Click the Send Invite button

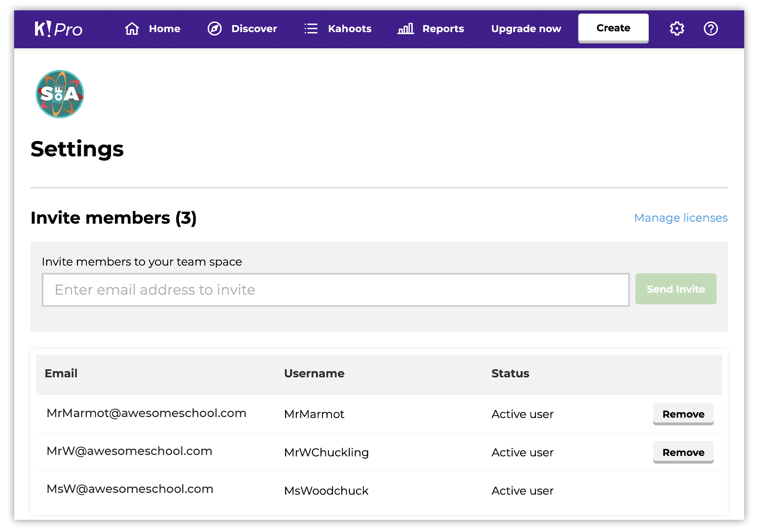click(676, 289)
